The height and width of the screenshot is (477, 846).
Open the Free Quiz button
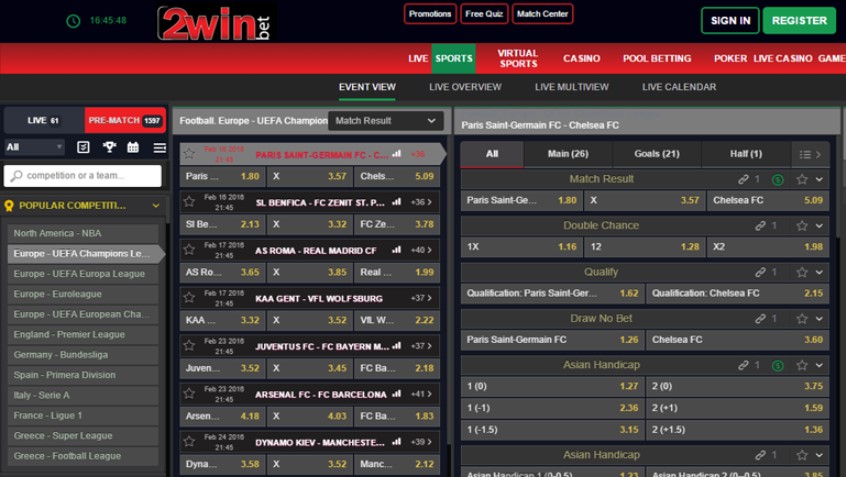(484, 14)
